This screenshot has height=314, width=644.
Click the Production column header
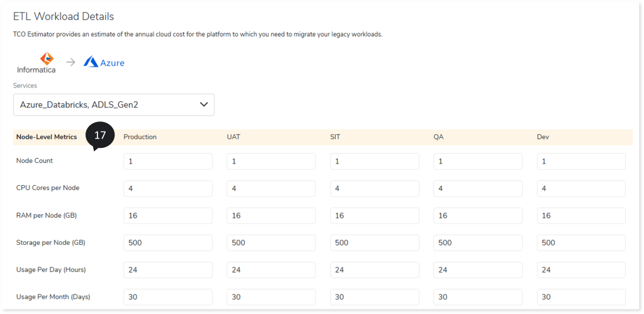[x=140, y=137]
